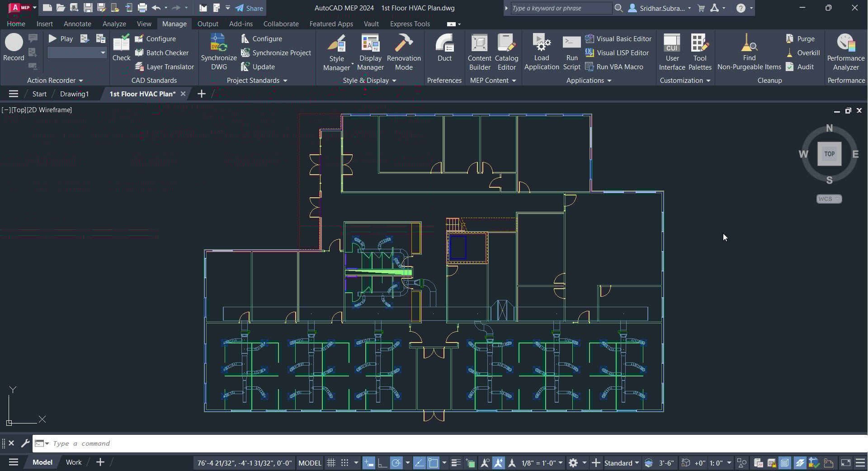
Task: Toggle snap mode dots icon
Action: [345, 463]
